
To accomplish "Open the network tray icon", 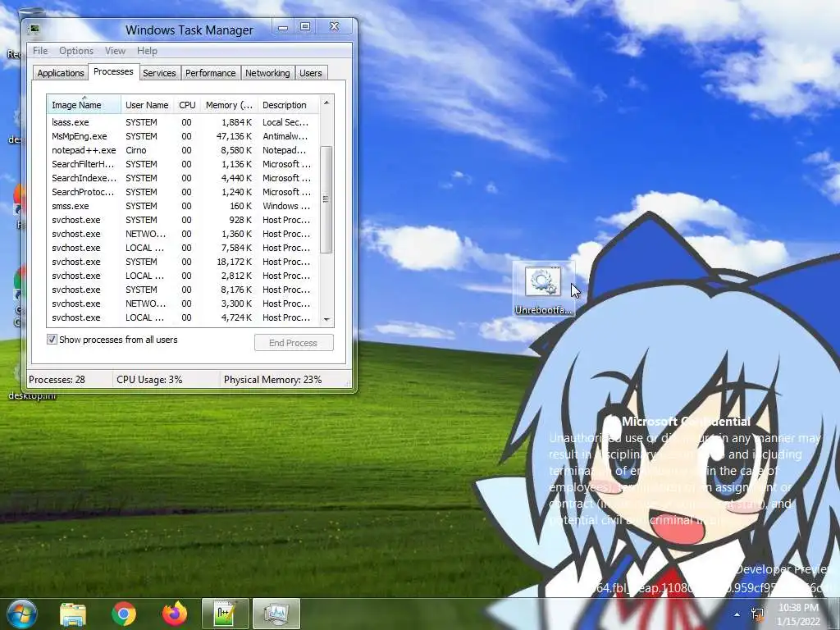I will [758, 614].
